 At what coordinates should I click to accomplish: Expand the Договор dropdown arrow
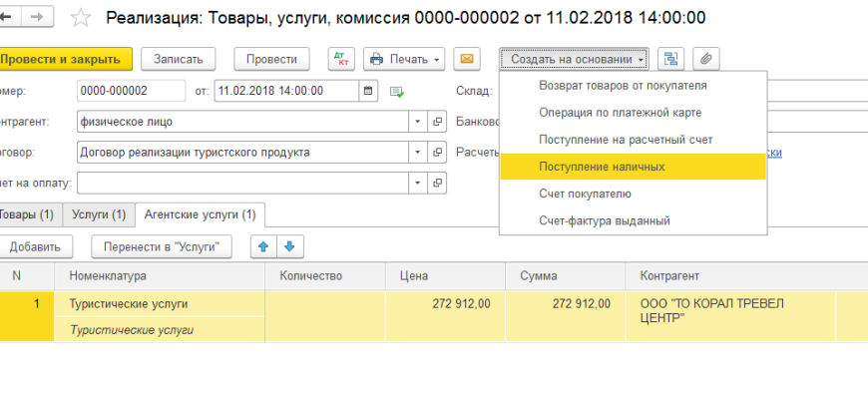coord(417,153)
